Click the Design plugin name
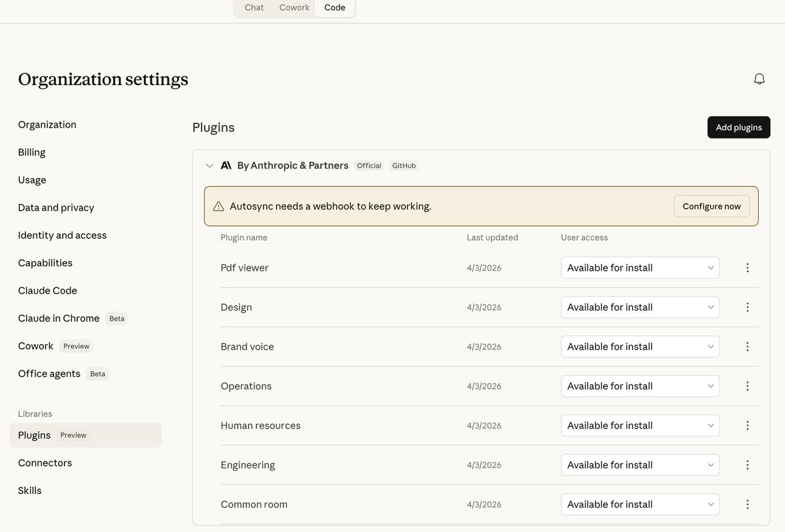 (236, 307)
